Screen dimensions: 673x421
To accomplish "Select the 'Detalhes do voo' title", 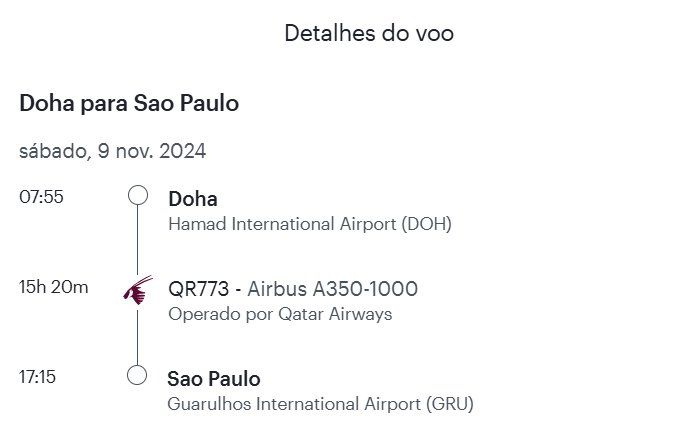I will pyautogui.click(x=369, y=33).
